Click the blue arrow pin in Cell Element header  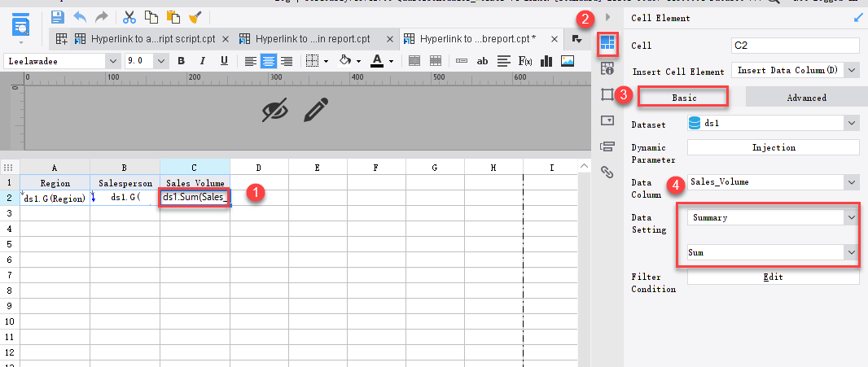(858, 18)
